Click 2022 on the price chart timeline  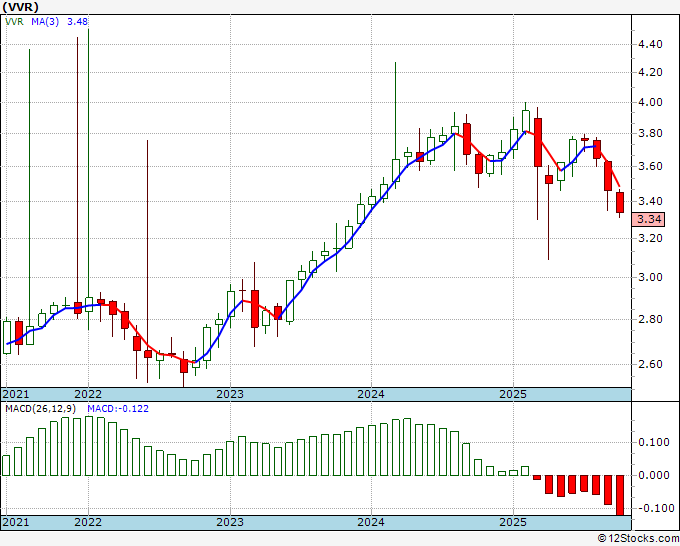(88, 394)
